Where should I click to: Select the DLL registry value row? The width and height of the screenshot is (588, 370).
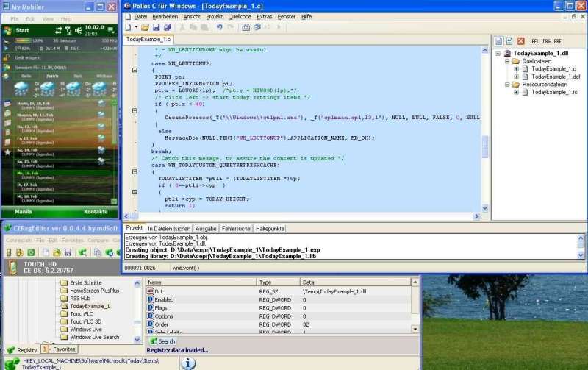click(279, 291)
